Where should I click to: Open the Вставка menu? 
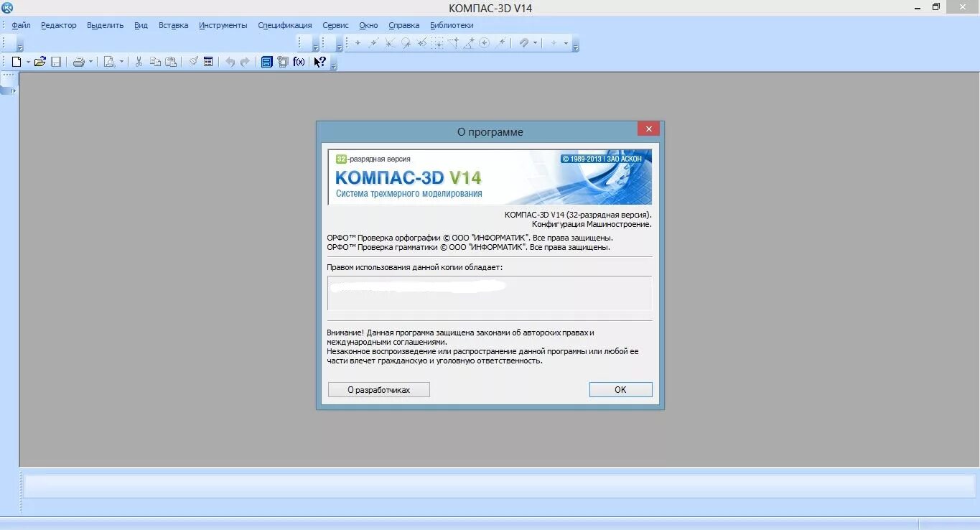pyautogui.click(x=173, y=25)
